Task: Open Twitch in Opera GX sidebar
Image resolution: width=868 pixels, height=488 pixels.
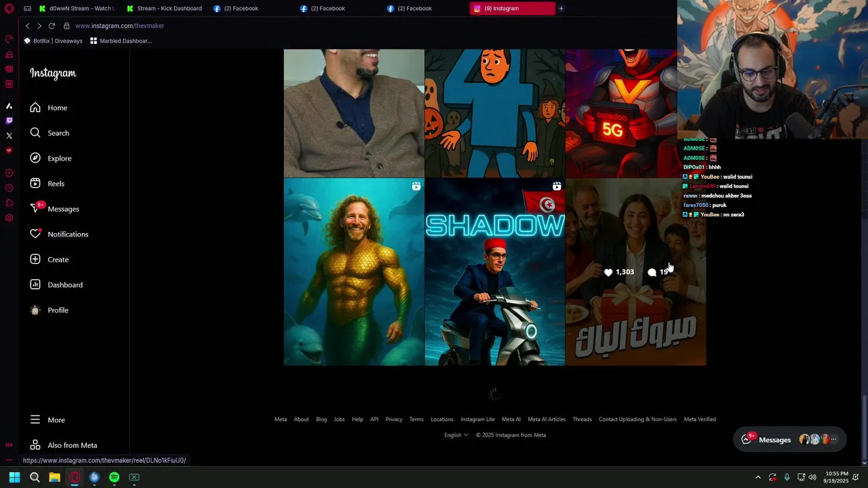Action: [9, 121]
